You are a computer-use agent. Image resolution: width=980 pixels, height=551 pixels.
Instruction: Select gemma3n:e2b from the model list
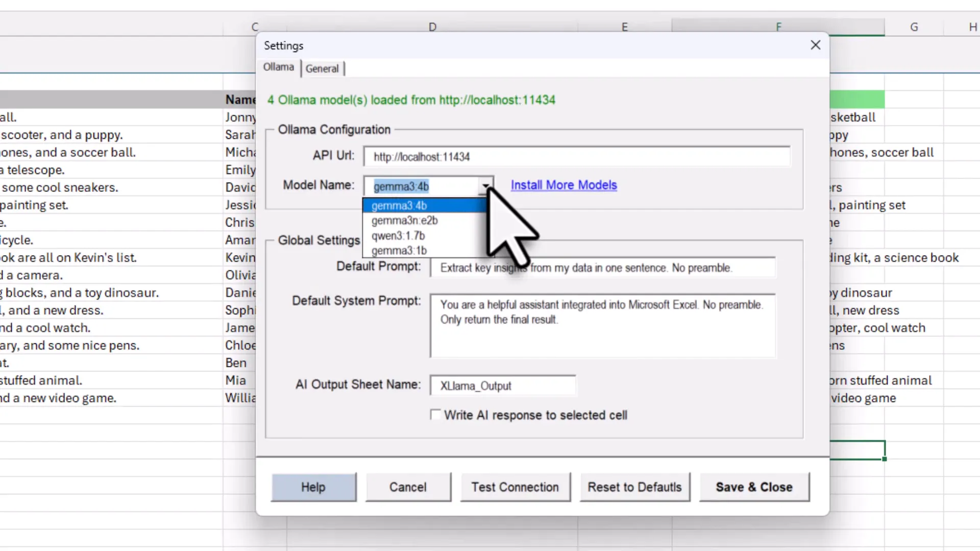coord(404,220)
